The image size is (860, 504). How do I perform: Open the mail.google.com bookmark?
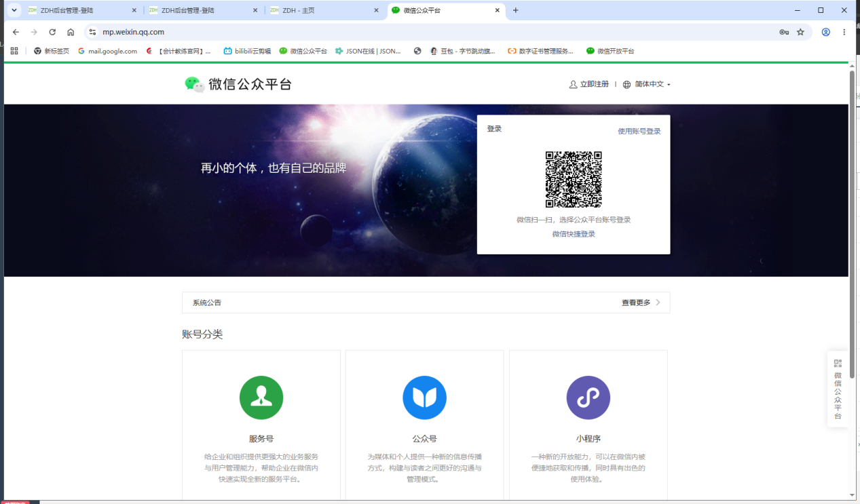107,51
